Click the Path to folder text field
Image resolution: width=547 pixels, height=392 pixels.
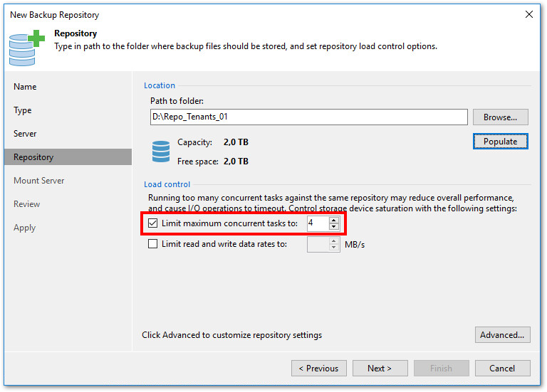tap(308, 117)
